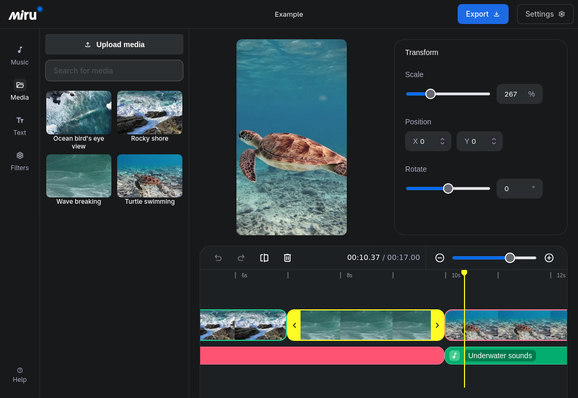Click the video preview canvas

292,137
